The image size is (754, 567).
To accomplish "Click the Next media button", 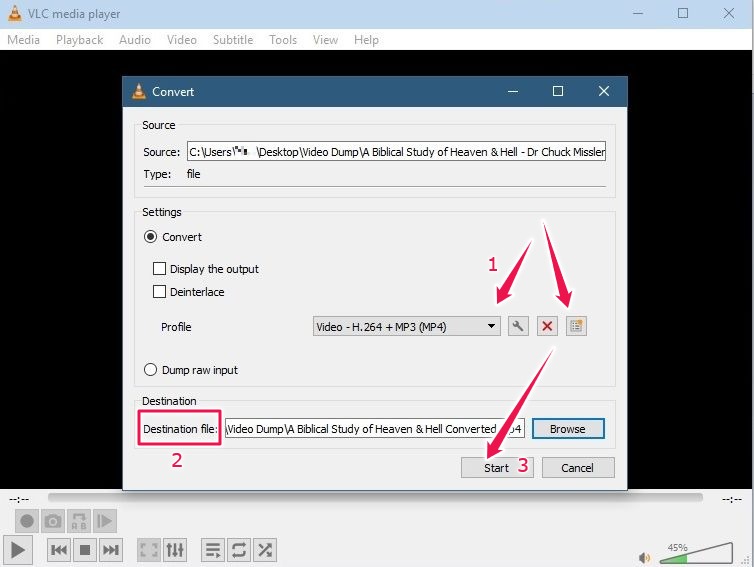I will tap(111, 550).
